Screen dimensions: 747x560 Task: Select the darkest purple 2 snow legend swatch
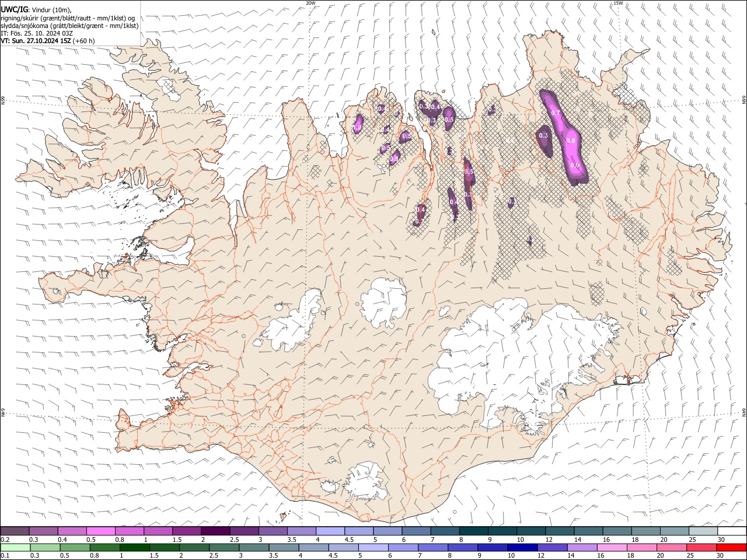(215, 531)
